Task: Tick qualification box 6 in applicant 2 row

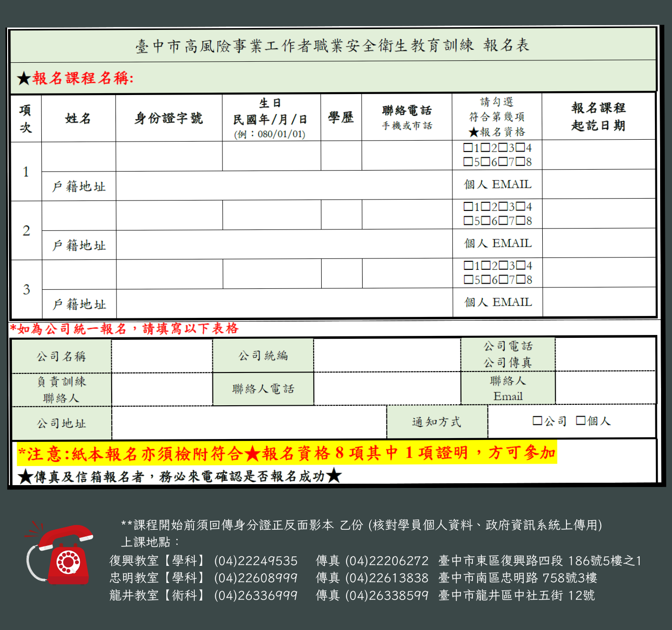Action: click(x=486, y=221)
